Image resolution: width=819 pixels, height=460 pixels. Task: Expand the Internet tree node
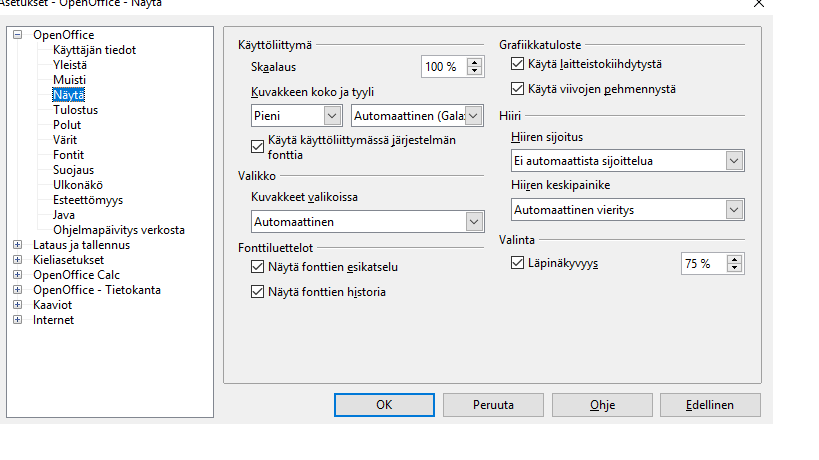point(18,320)
